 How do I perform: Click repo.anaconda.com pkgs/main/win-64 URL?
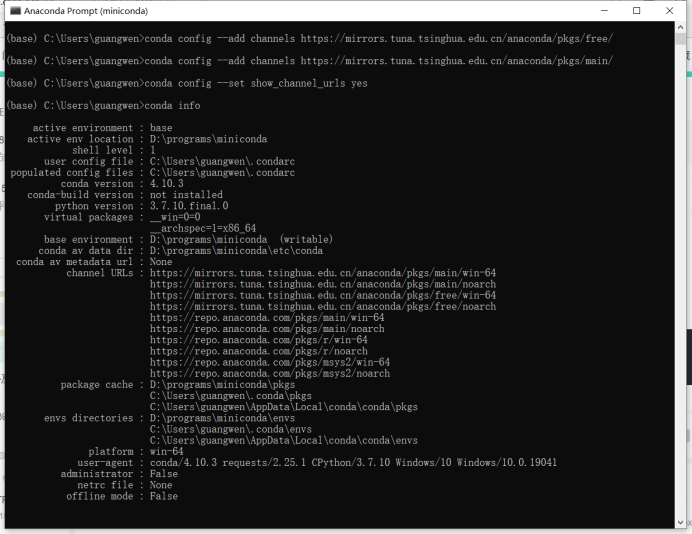(267, 318)
